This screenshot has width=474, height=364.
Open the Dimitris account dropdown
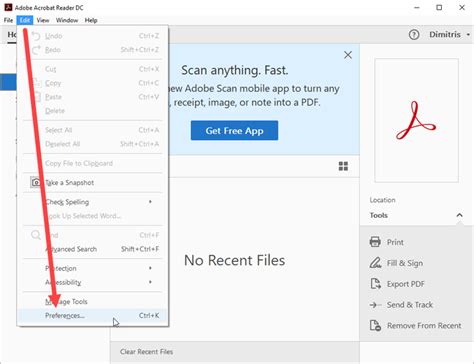click(449, 35)
